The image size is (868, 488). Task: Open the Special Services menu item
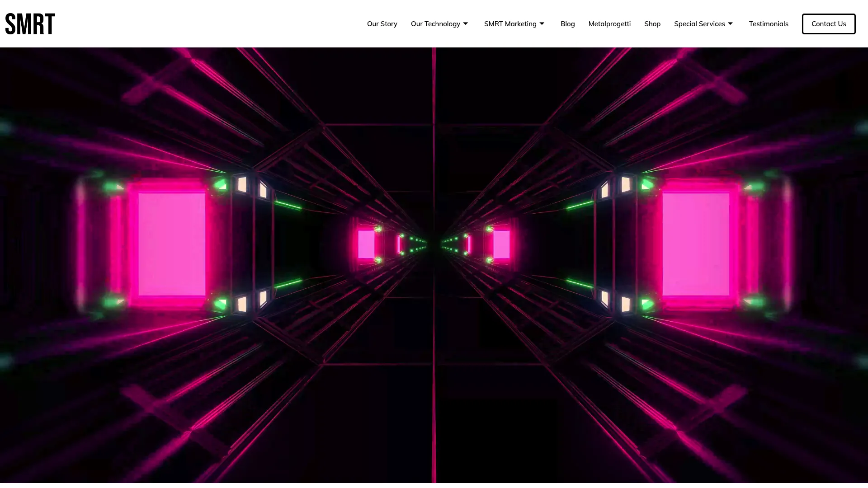point(699,24)
